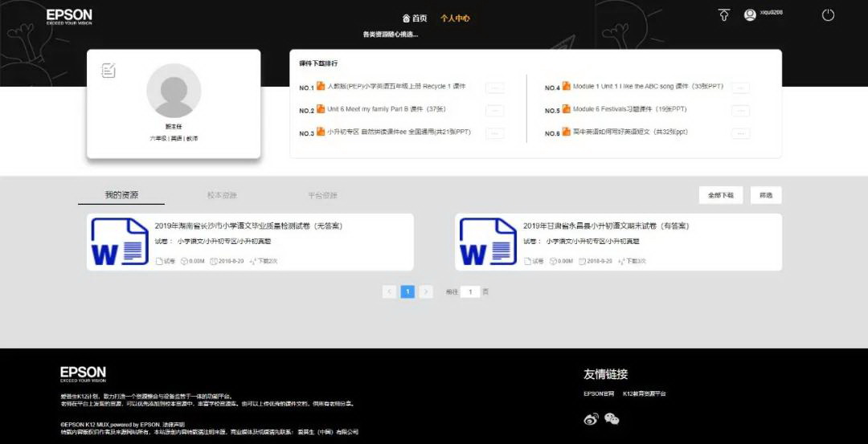The height and width of the screenshot is (444, 868).
Task: Click the edit profile icon on profile card
Action: click(x=108, y=71)
